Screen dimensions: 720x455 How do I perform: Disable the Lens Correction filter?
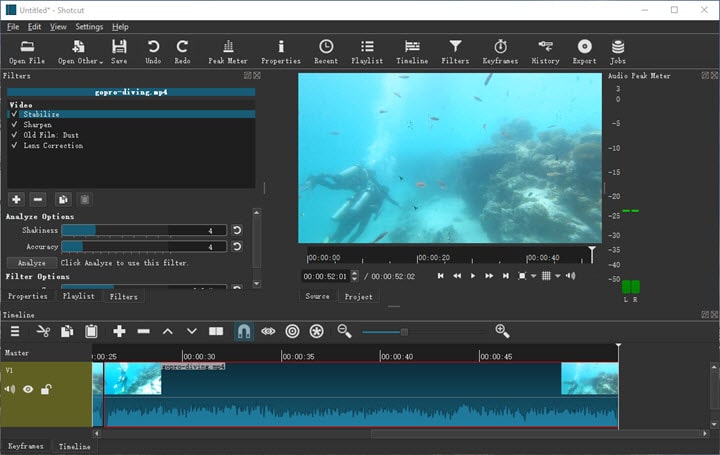(14, 146)
